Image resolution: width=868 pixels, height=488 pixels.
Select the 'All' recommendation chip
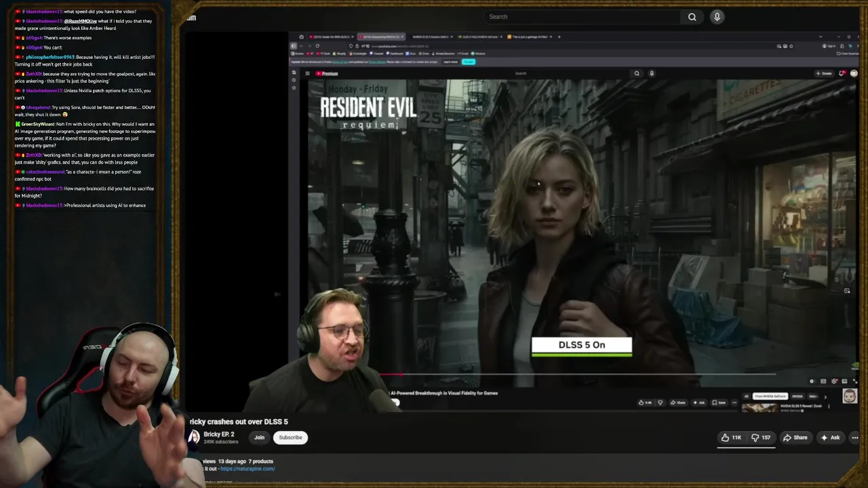746,396
